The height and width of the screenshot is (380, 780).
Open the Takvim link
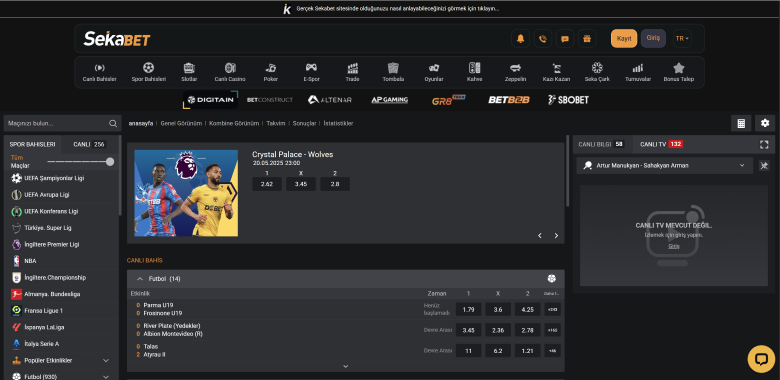tap(276, 123)
